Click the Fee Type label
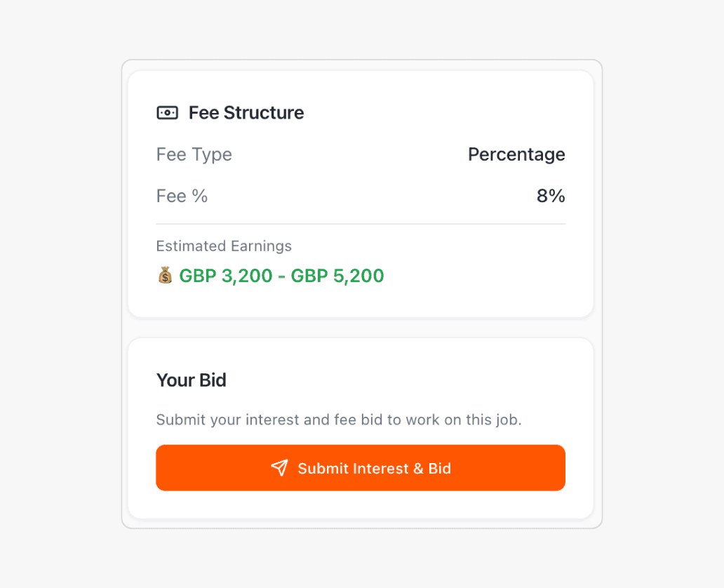724x588 pixels. point(194,154)
